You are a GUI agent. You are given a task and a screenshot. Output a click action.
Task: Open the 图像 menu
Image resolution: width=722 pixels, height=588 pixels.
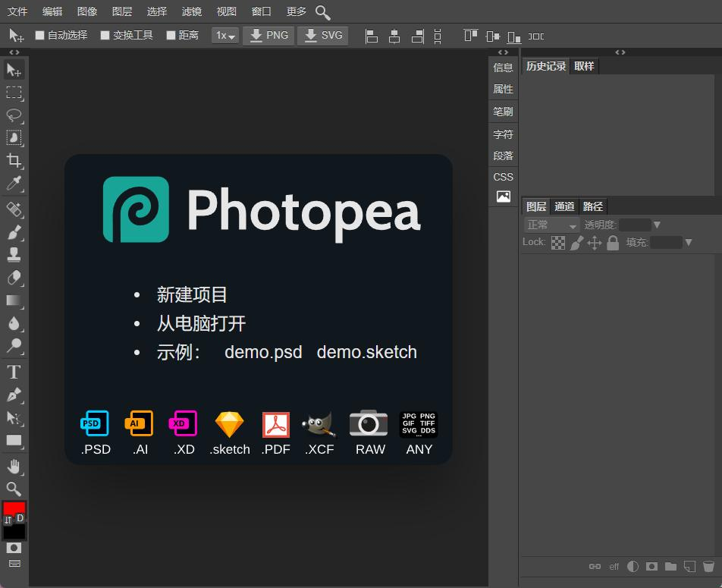tap(87, 11)
